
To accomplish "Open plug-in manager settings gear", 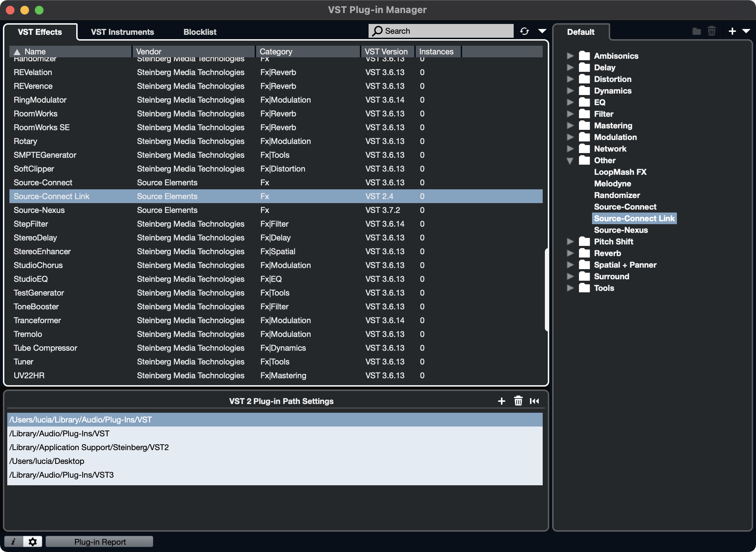I will point(33,541).
